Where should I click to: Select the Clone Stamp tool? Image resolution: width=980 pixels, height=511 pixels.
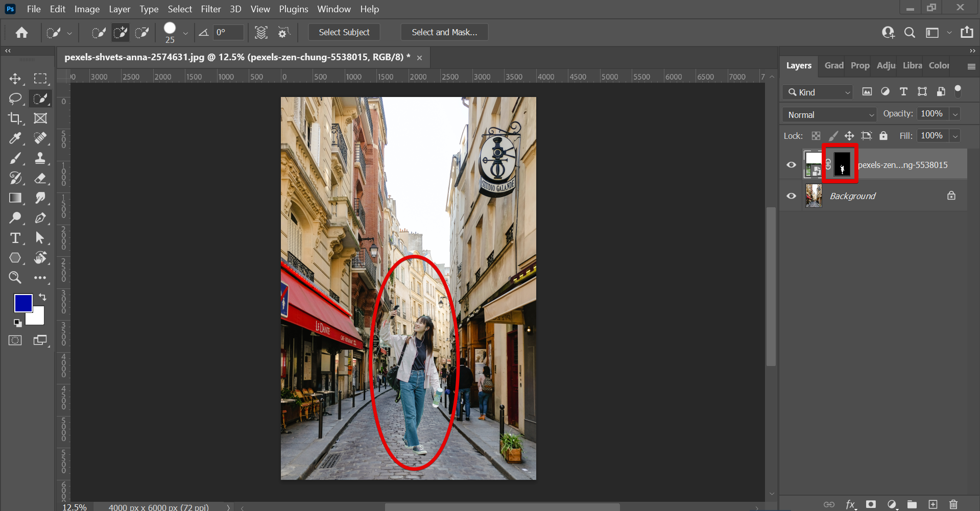click(40, 158)
